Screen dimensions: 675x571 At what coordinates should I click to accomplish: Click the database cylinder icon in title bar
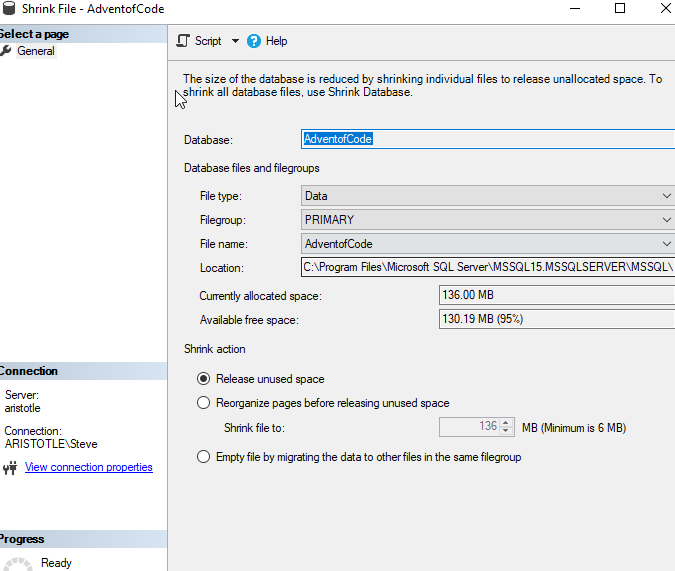[9, 8]
